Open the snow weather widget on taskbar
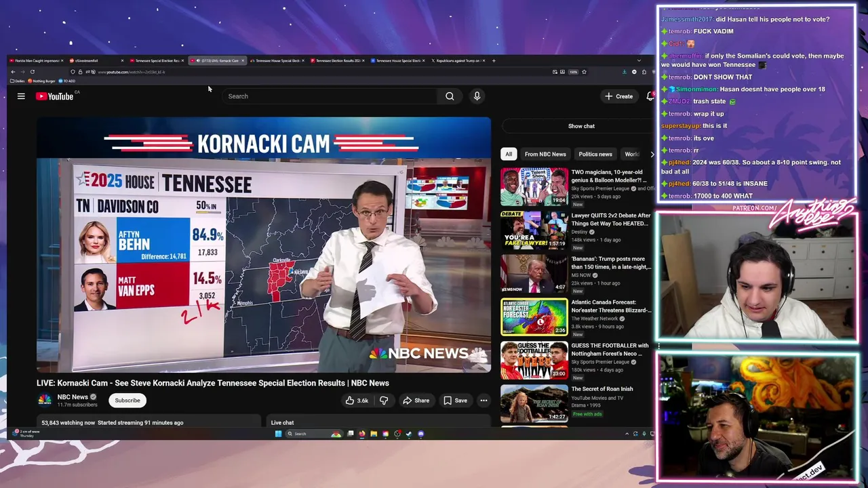The image size is (868, 488). (x=27, y=433)
